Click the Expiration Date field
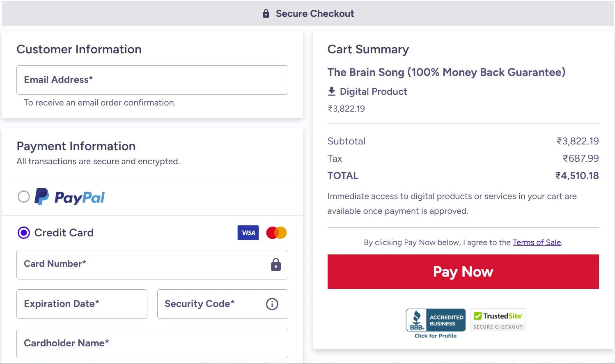Image resolution: width=615 pixels, height=364 pixels. pos(82,304)
